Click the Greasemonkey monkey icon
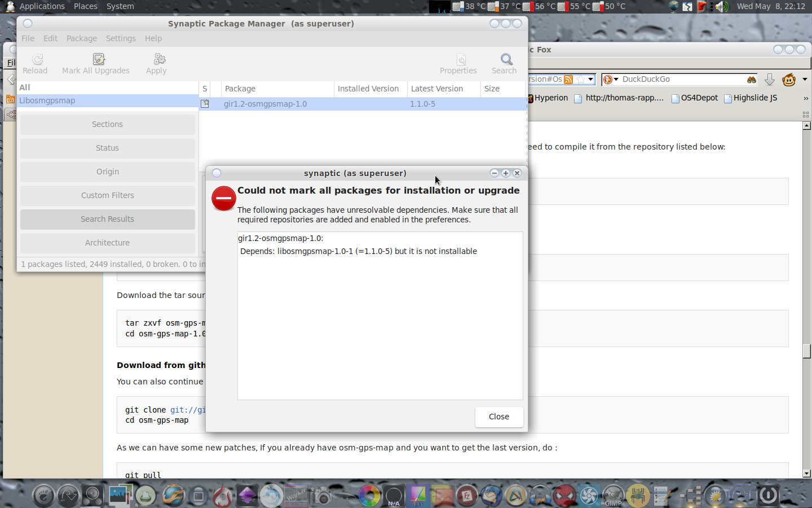This screenshot has width=812, height=508. point(789,80)
